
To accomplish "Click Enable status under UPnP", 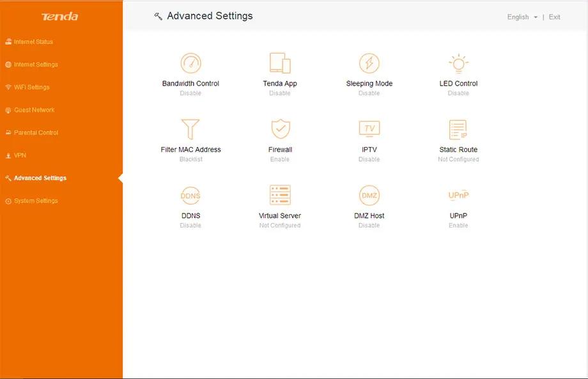I will point(458,226).
